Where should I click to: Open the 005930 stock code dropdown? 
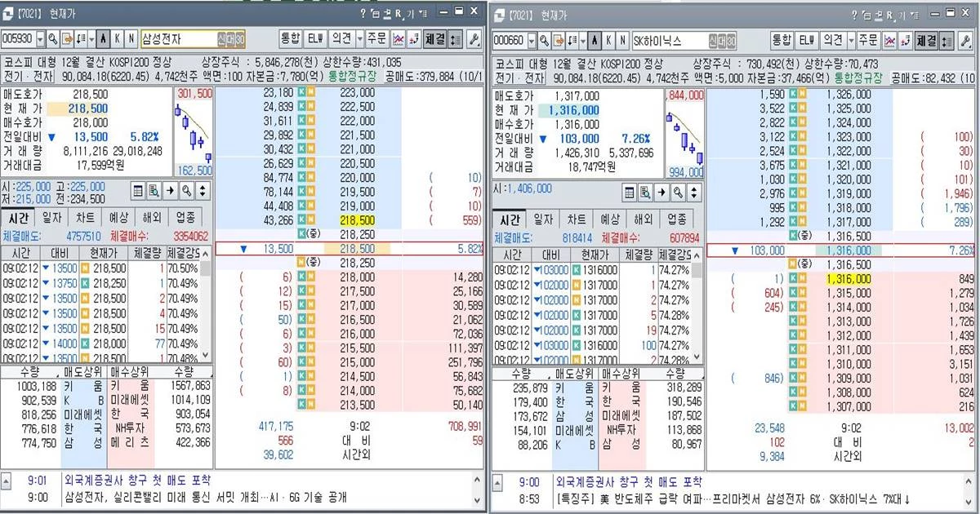(x=41, y=39)
